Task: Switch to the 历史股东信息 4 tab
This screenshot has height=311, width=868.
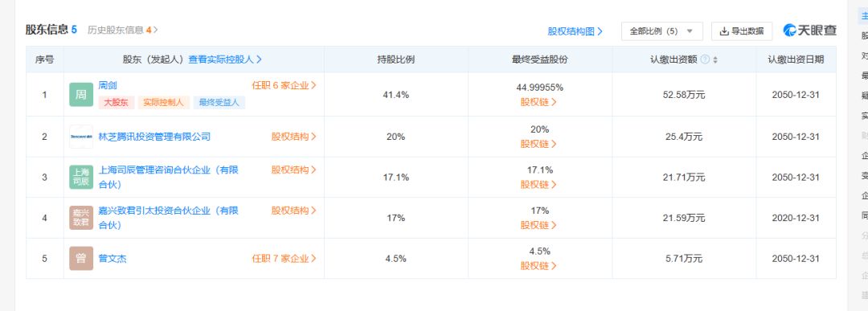Action: (123, 30)
